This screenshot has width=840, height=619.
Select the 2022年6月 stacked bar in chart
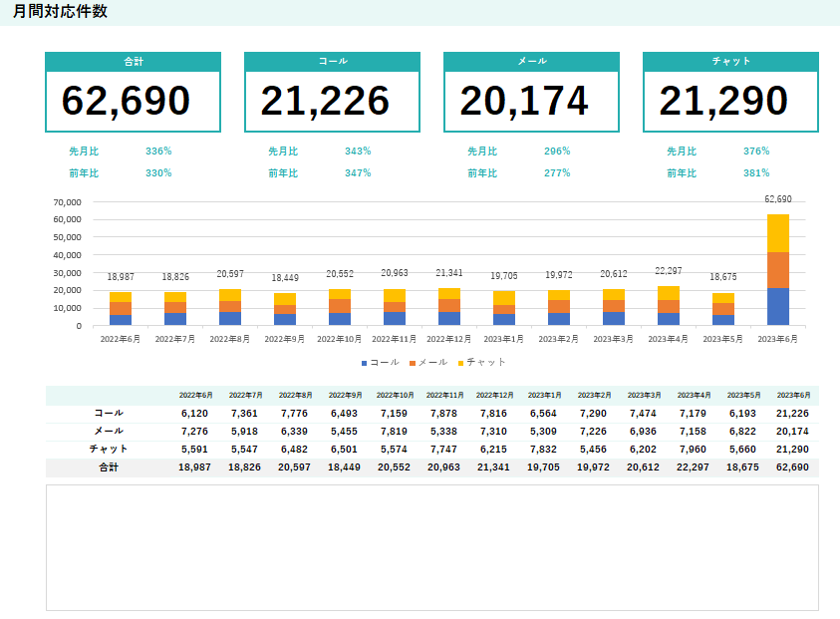click(121, 309)
